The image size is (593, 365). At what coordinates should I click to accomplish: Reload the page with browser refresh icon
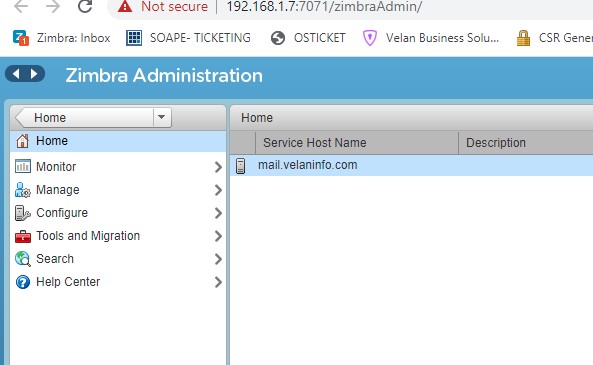tap(85, 6)
